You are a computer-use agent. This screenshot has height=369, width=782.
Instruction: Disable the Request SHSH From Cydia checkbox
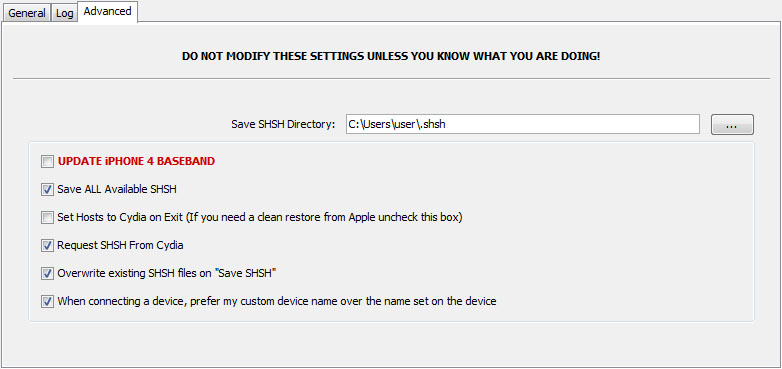47,245
